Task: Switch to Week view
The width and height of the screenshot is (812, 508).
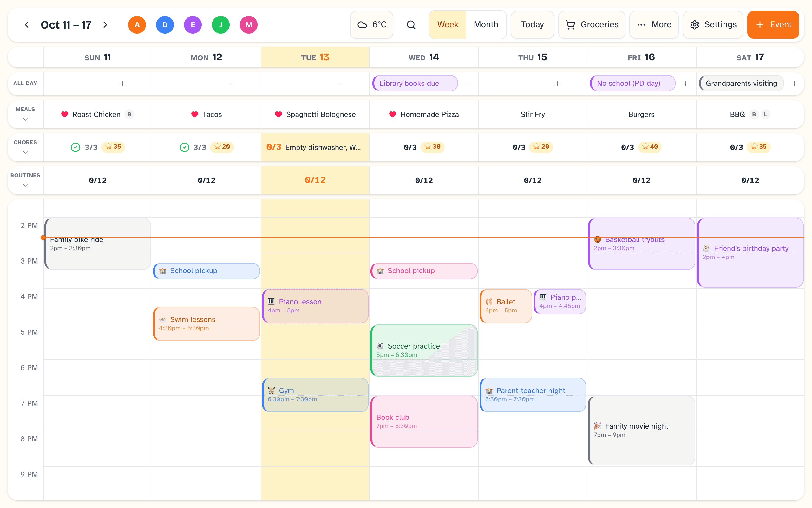Action: 448,24
